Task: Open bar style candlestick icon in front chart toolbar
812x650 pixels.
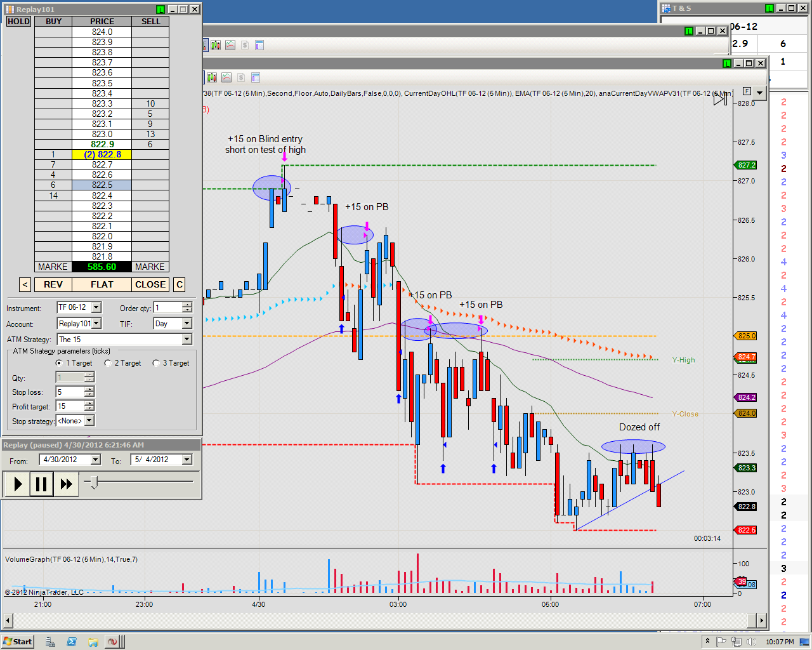Action: (212, 77)
